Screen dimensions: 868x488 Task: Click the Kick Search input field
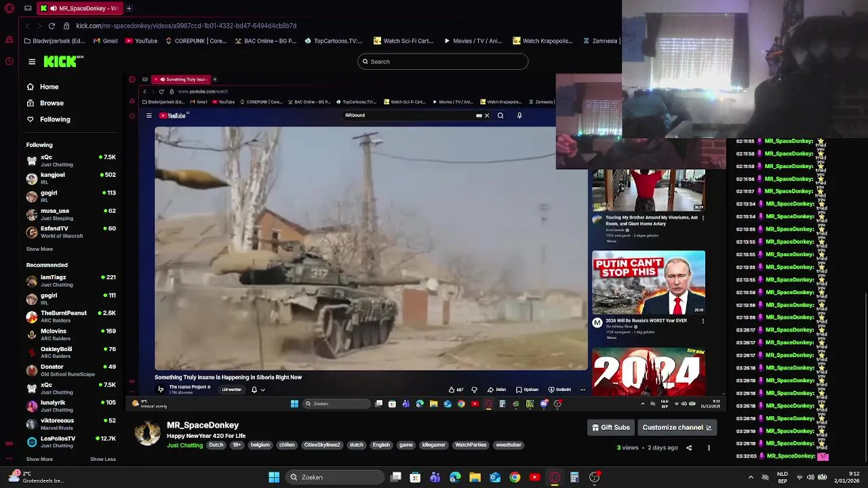point(443,62)
